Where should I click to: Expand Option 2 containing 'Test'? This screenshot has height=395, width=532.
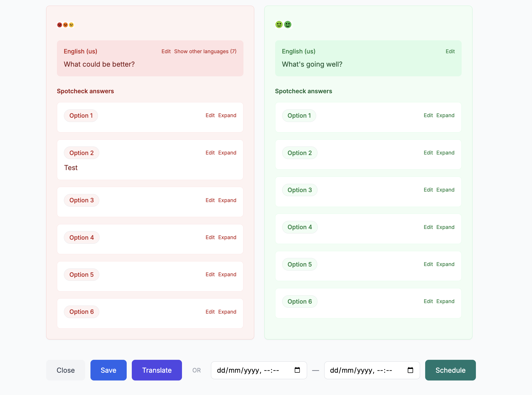227,153
